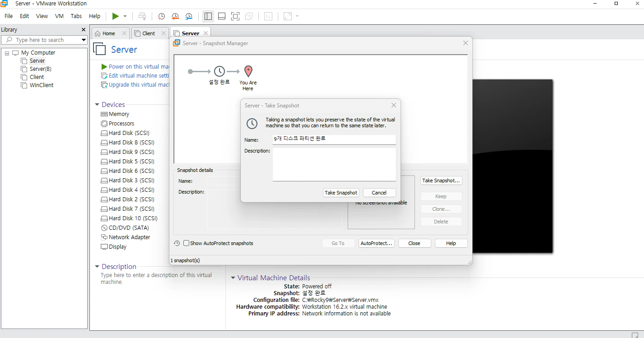Open the stretch guest dropdown arrow
Viewport: 644px width, 338px height.
[x=297, y=16]
